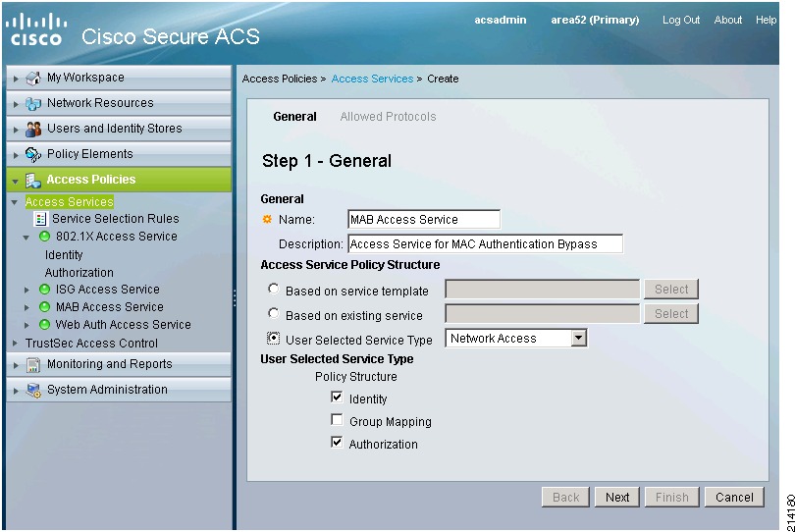Uncheck the Authorization checkbox
This screenshot has height=532, width=795.
coord(337,442)
